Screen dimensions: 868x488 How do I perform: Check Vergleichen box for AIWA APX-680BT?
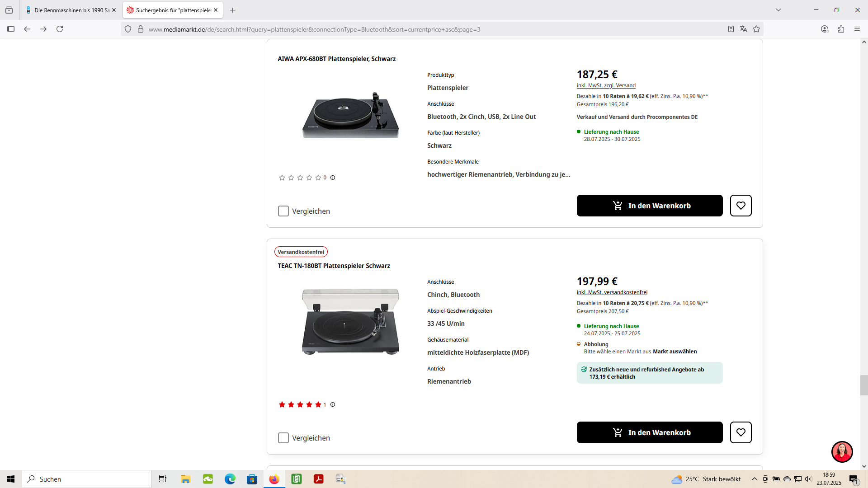point(283,211)
